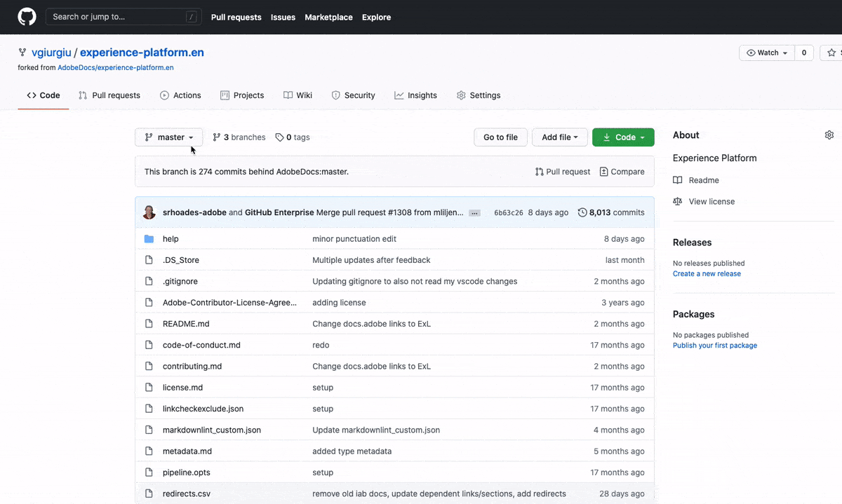Click the search input field in top bar
This screenshot has height=504, width=842.
click(123, 17)
